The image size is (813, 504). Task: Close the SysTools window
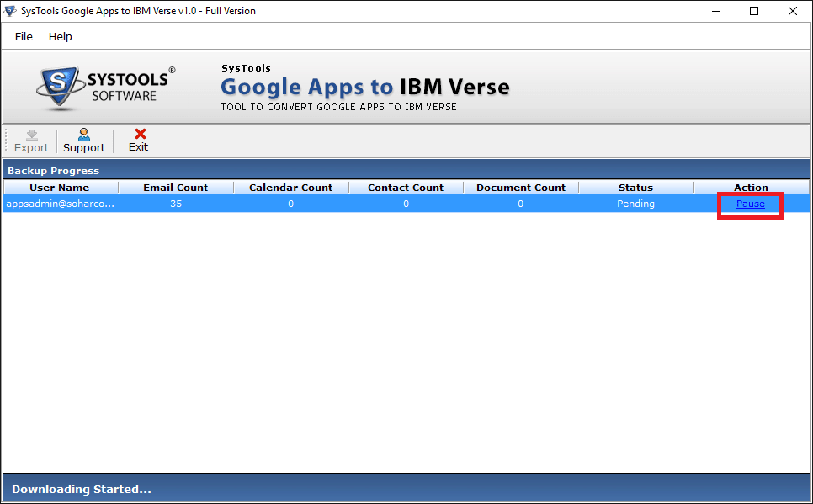(x=792, y=11)
